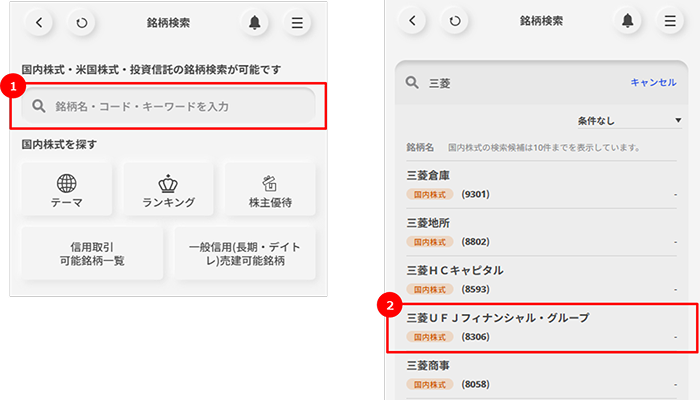700x400 pixels.
Task: Select 三菱UFJフィナンシャル・グループ result
Action: coord(540,327)
